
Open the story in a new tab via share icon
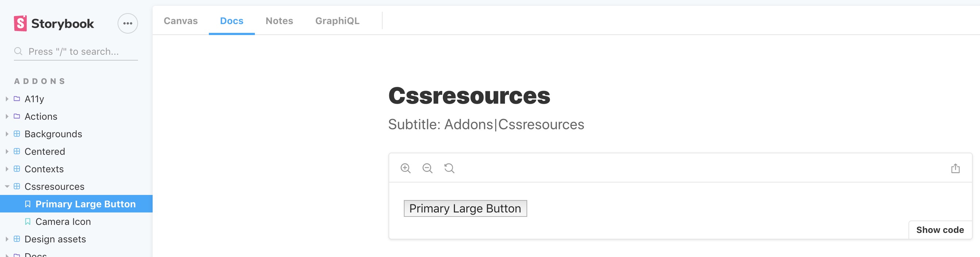click(956, 168)
